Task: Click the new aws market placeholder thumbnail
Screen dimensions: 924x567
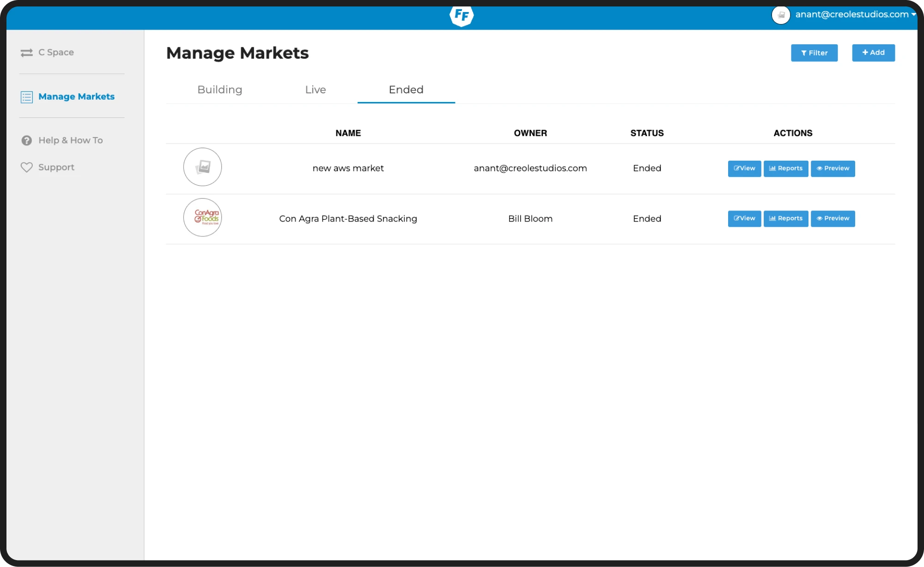Action: pos(202,167)
